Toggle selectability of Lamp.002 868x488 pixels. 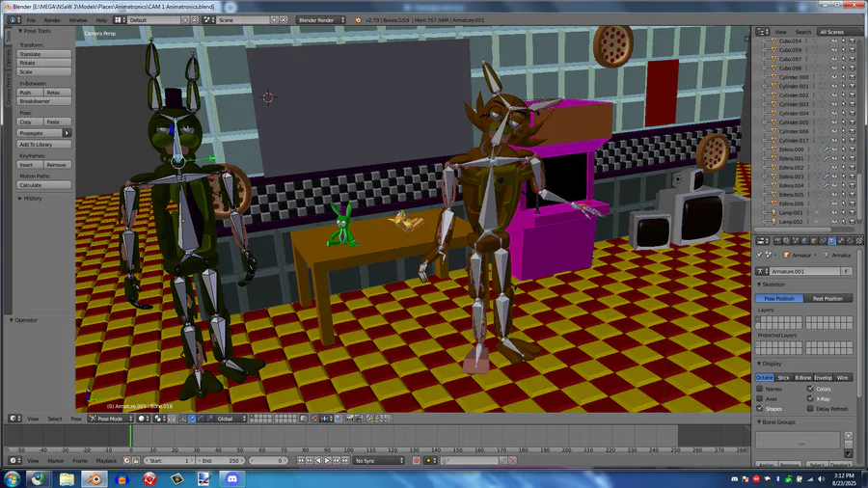pyautogui.click(x=843, y=222)
